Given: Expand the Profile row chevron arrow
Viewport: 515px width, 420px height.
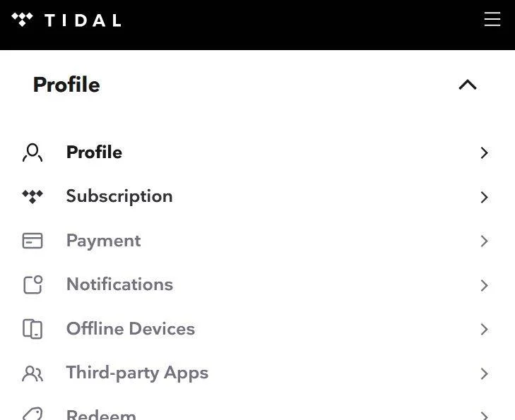Looking at the screenshot, I should pyautogui.click(x=484, y=153).
